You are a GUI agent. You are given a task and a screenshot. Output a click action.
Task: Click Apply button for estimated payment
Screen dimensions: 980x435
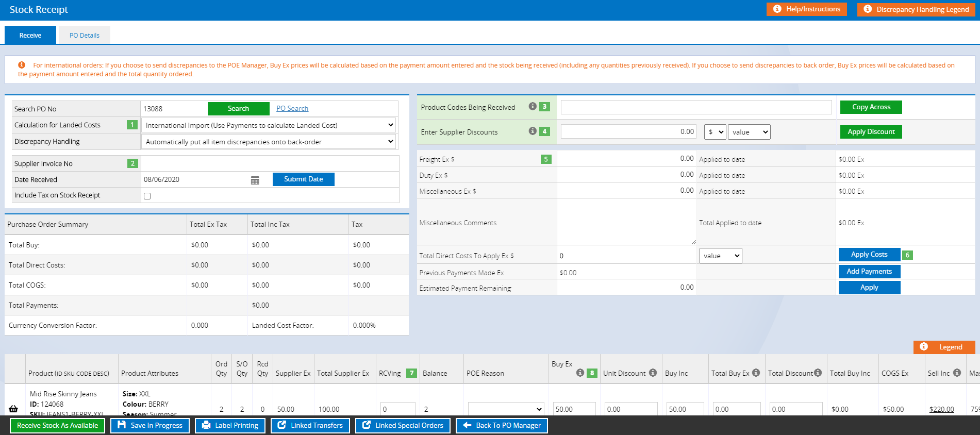click(x=870, y=287)
